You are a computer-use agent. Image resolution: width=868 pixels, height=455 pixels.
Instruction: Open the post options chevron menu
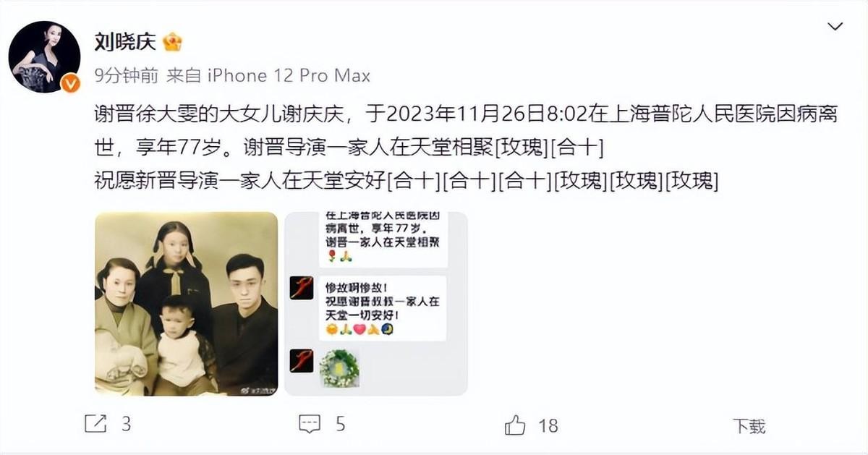coord(835,27)
